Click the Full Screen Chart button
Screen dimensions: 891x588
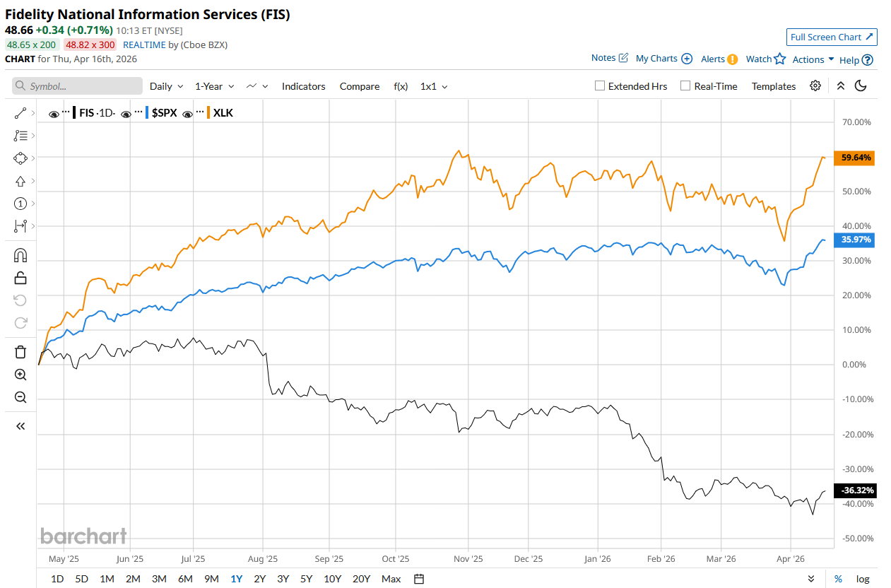point(832,37)
